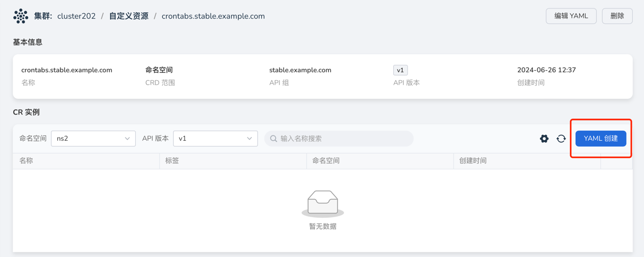Open the API 版本 v1 dropdown

(215, 139)
